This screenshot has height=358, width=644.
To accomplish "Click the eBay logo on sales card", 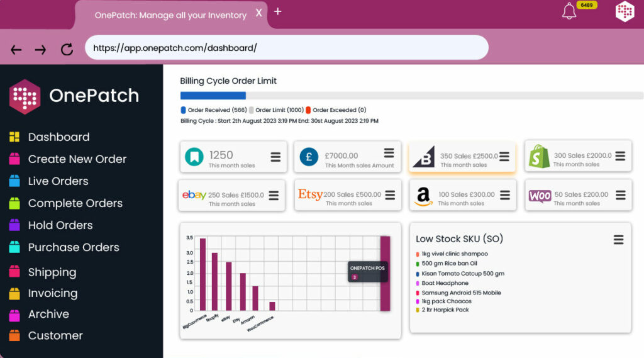I will (x=194, y=195).
